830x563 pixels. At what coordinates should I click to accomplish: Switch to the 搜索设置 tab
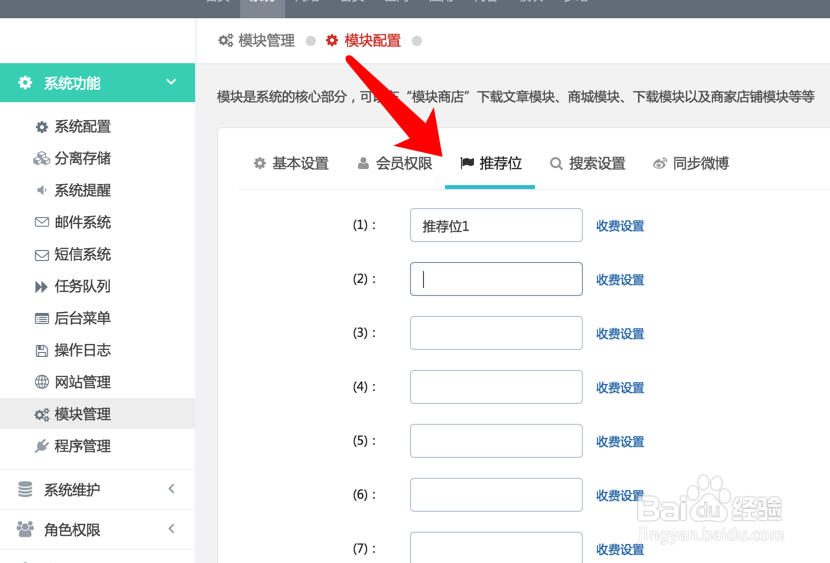point(588,164)
